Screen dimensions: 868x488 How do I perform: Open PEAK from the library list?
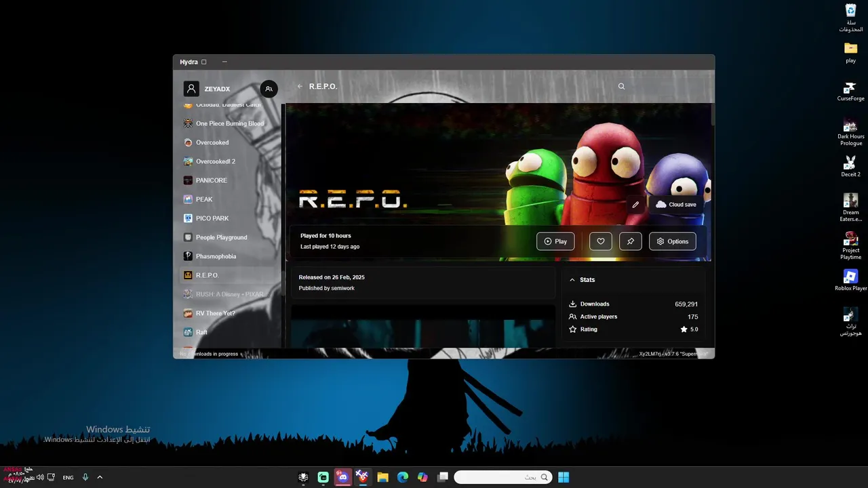[x=227, y=199]
